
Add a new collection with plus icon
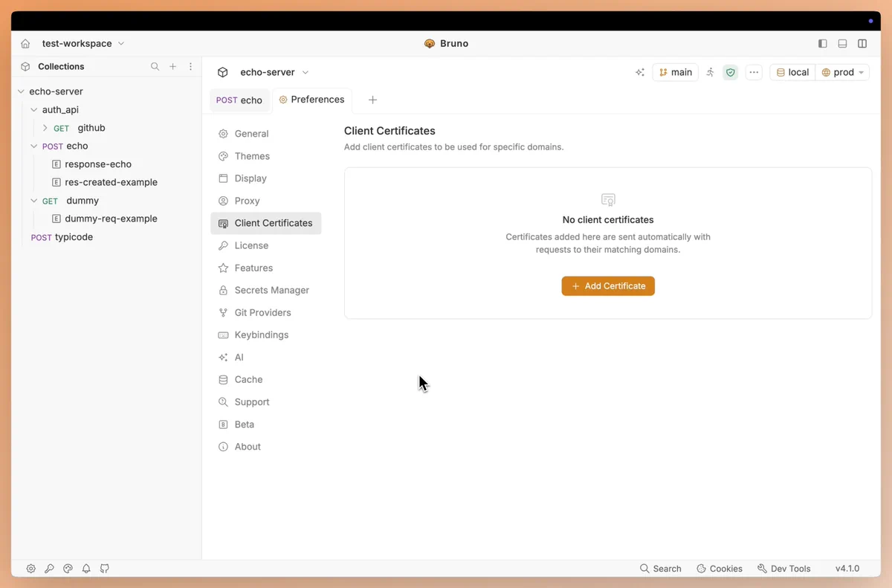[x=172, y=67]
